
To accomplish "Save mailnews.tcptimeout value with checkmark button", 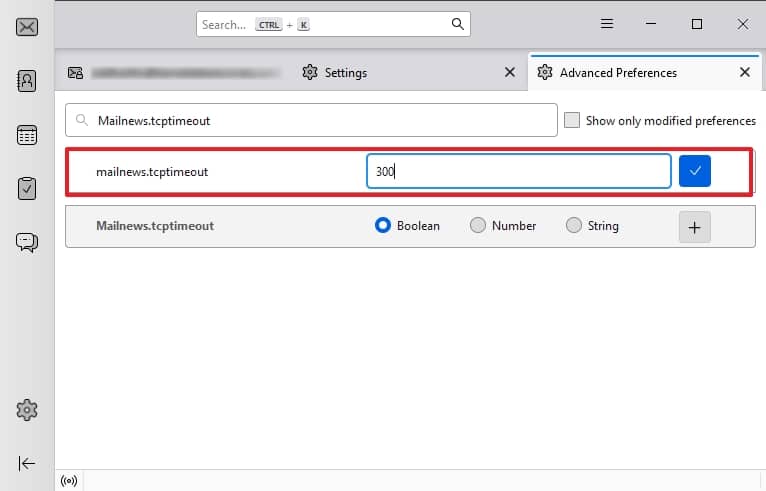I will pyautogui.click(x=695, y=171).
